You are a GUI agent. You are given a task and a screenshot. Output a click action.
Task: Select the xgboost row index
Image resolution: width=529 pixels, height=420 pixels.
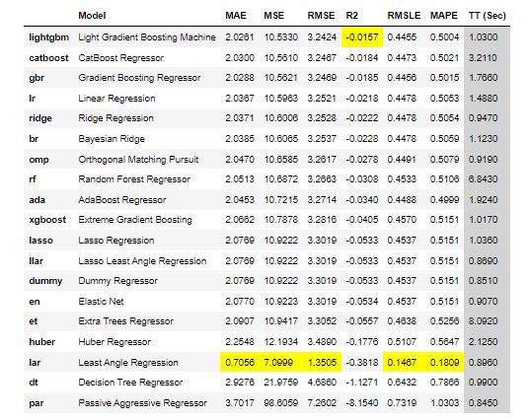[47, 220]
